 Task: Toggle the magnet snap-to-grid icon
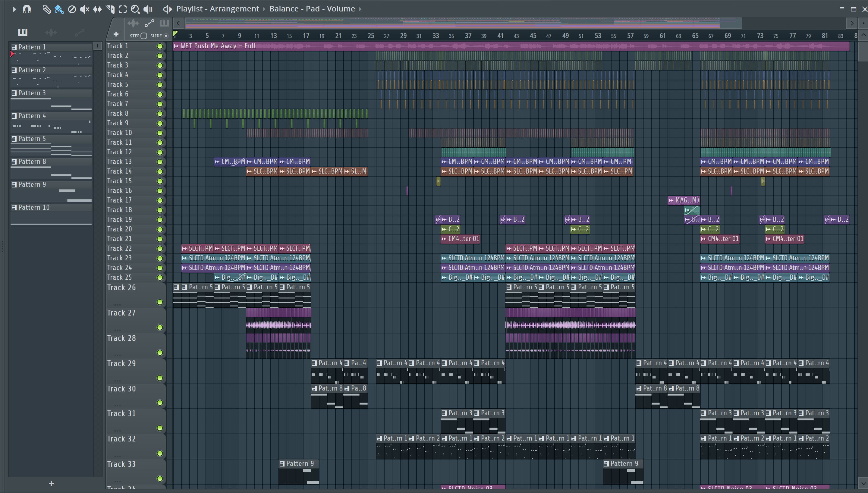[x=27, y=9]
